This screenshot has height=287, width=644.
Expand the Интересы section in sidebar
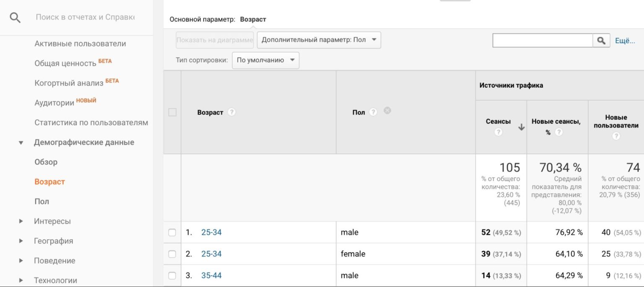tap(21, 221)
